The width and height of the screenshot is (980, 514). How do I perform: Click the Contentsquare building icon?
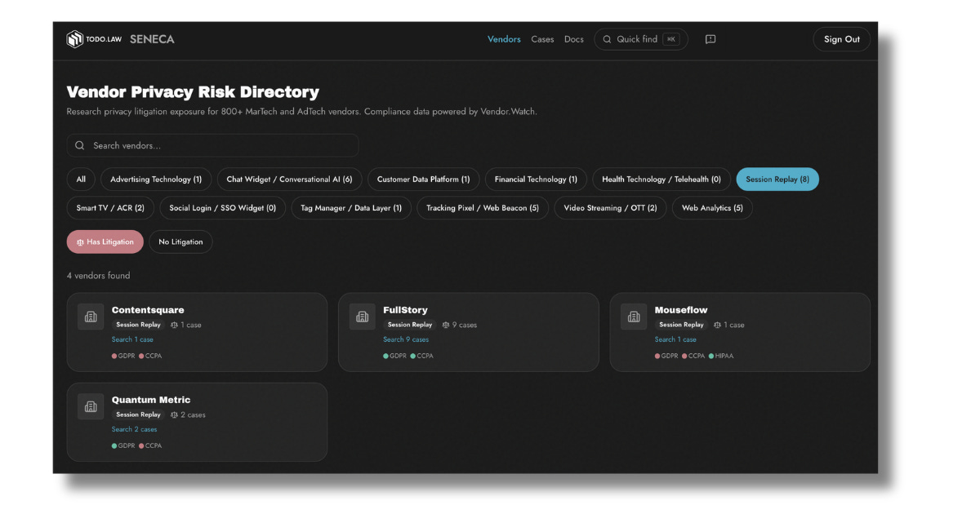pos(91,317)
